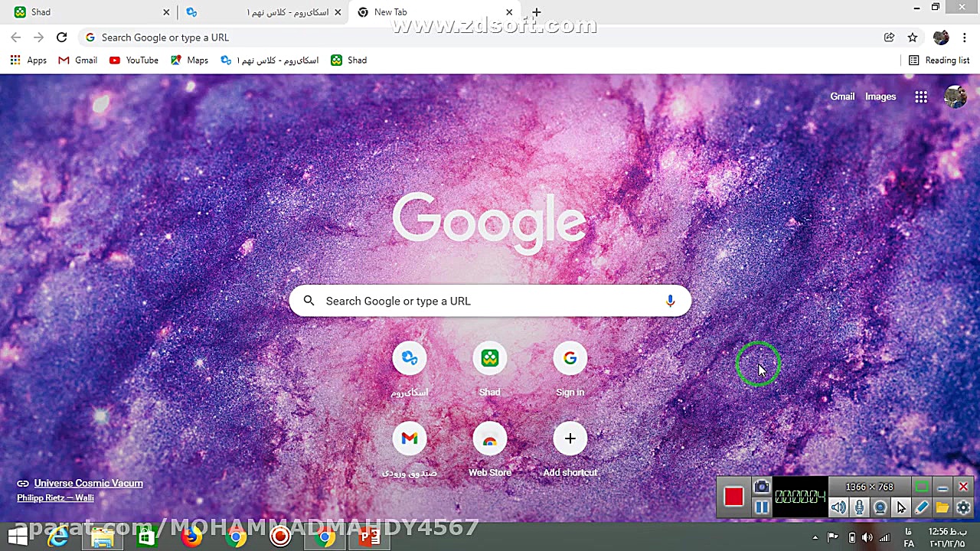Image resolution: width=980 pixels, height=551 pixels.
Task: Open the Universe Cosmic Vacuum wallpaper link
Action: click(88, 483)
